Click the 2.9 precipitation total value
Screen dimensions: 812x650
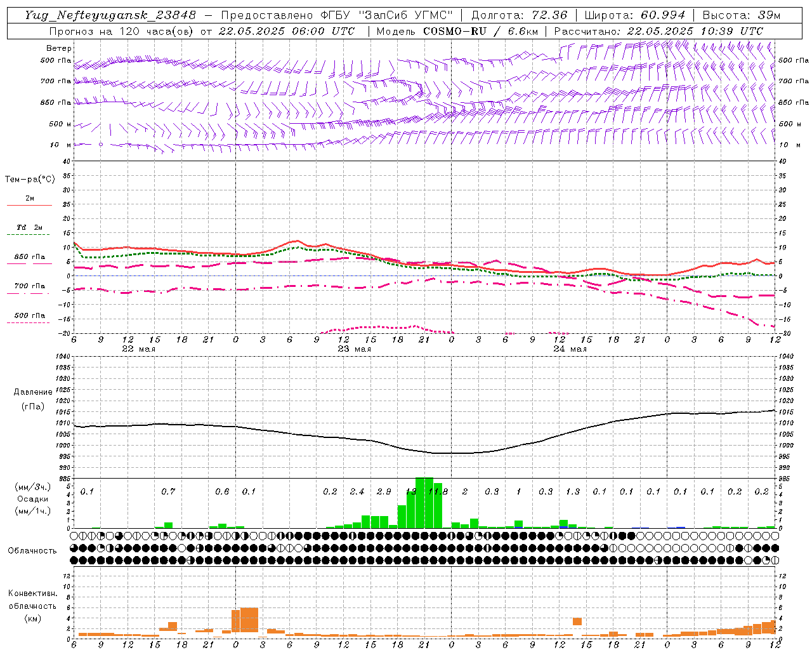[x=384, y=492]
